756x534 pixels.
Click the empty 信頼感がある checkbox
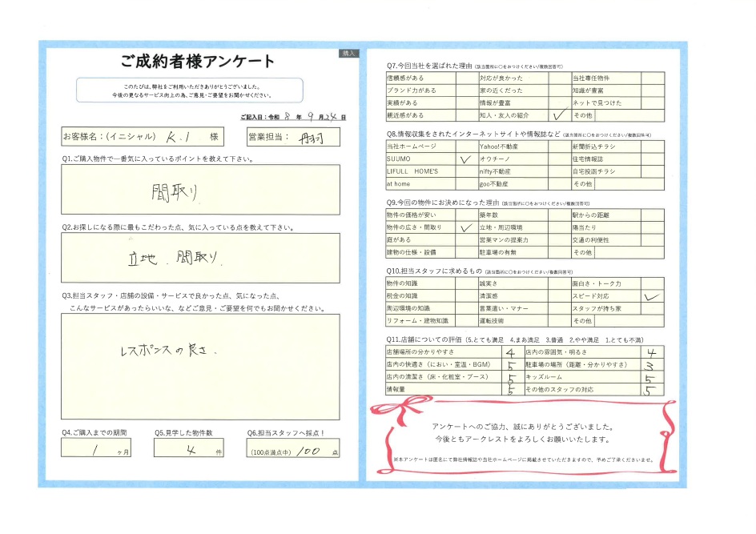coord(466,78)
